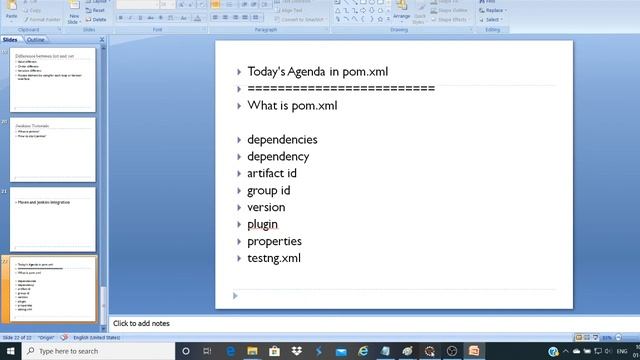Switch to Slide Sorter view in status bar
Screen dimensions: 640x360
point(587,338)
